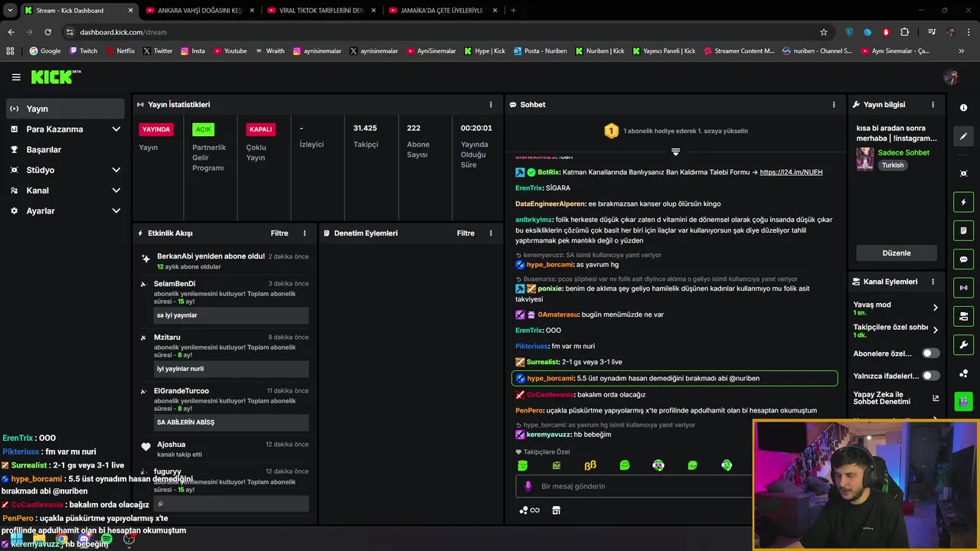
Task: Open Takipçilere özel sohbet chevron
Action: click(935, 331)
